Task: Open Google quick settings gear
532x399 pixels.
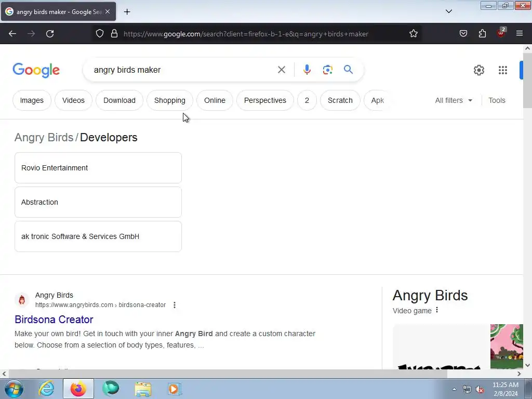Action: [x=478, y=70]
